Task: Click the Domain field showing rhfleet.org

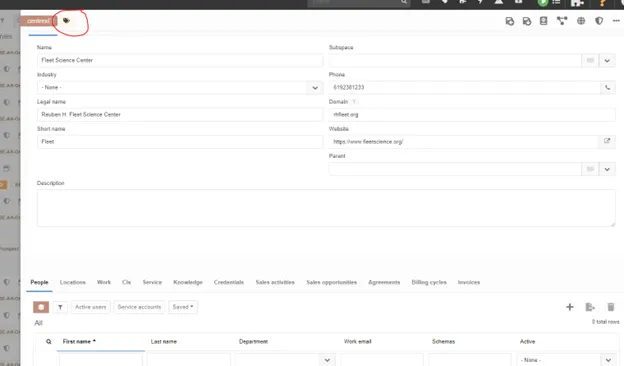Action: 472,115
